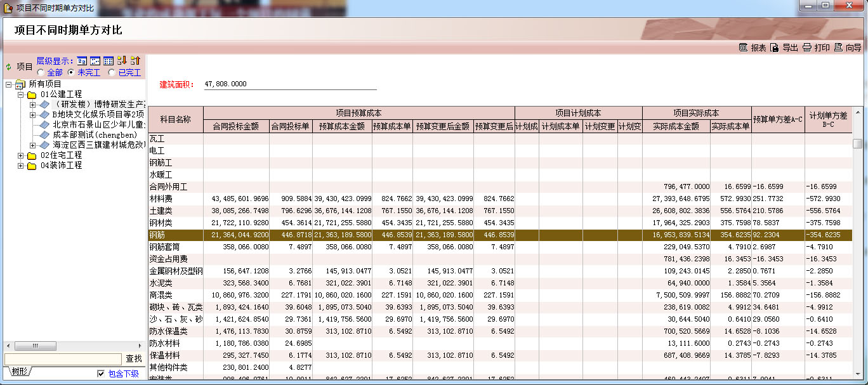This screenshot has height=385, width=868.
Task: Click the third 层级显示 grid icon
Action: pyautogui.click(x=109, y=61)
